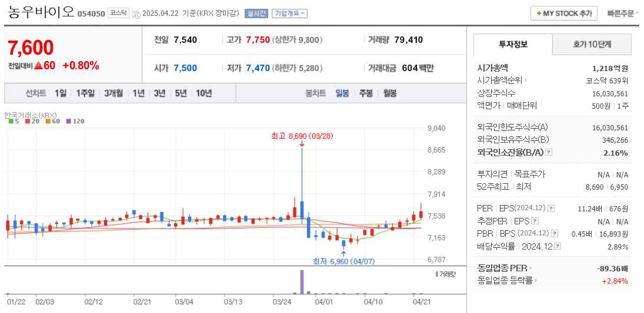The image size is (644, 313).
Task: Click the 52주 value 8,690 | 6,950
Action: pyautogui.click(x=607, y=187)
